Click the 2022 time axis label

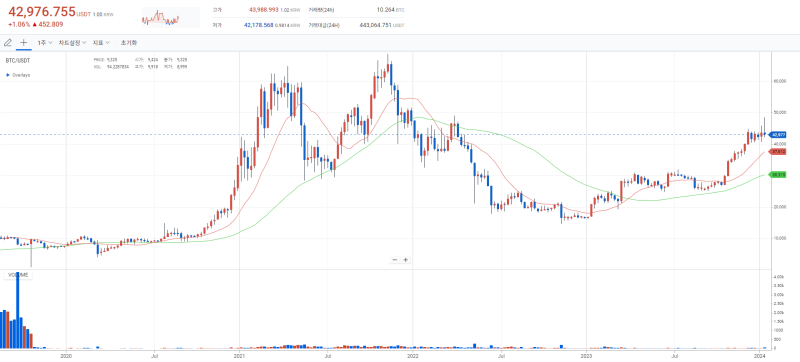coord(413,356)
